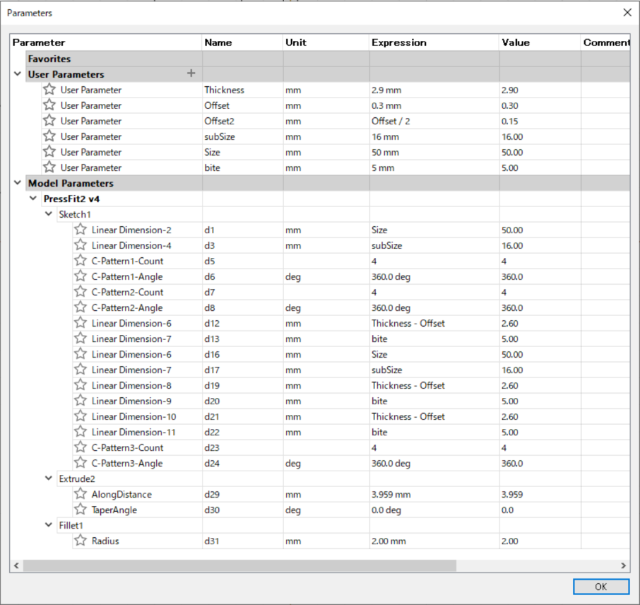Image resolution: width=640 pixels, height=605 pixels.
Task: Click star icon beside Linear Dimension-11
Action: click(x=80, y=432)
